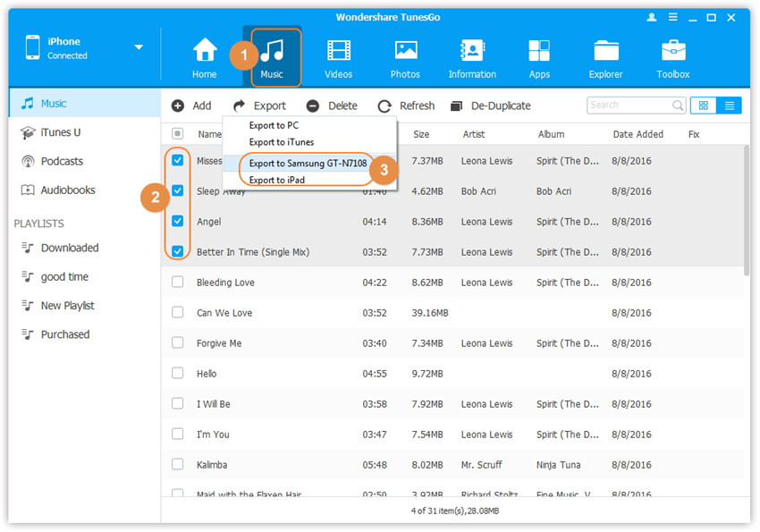Check the Bleeding Love song checkbox

pyautogui.click(x=177, y=283)
